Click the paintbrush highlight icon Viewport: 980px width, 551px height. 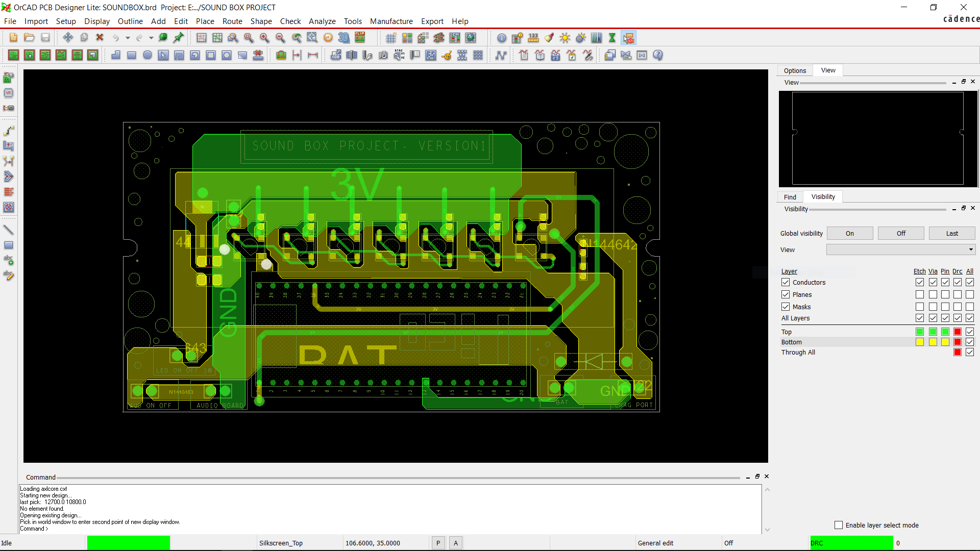click(x=549, y=38)
